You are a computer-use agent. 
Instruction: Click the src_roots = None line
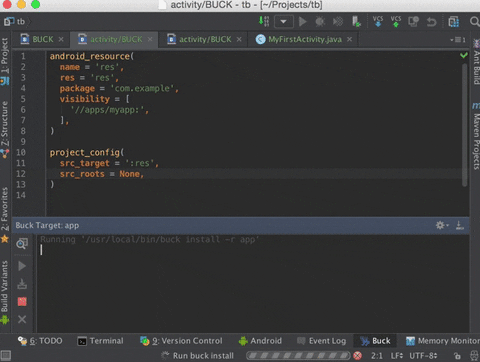click(101, 174)
